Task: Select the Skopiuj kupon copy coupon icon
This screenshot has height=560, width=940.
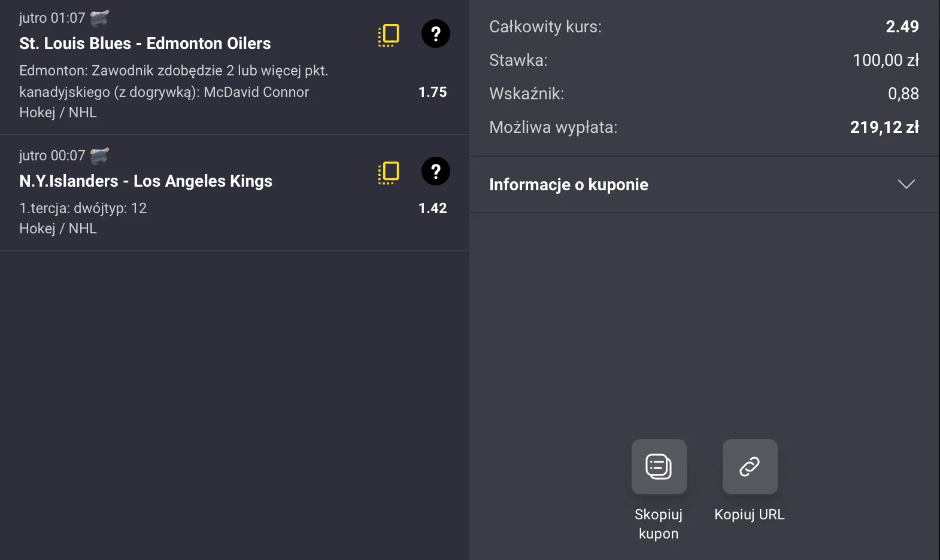Action: 659,467
